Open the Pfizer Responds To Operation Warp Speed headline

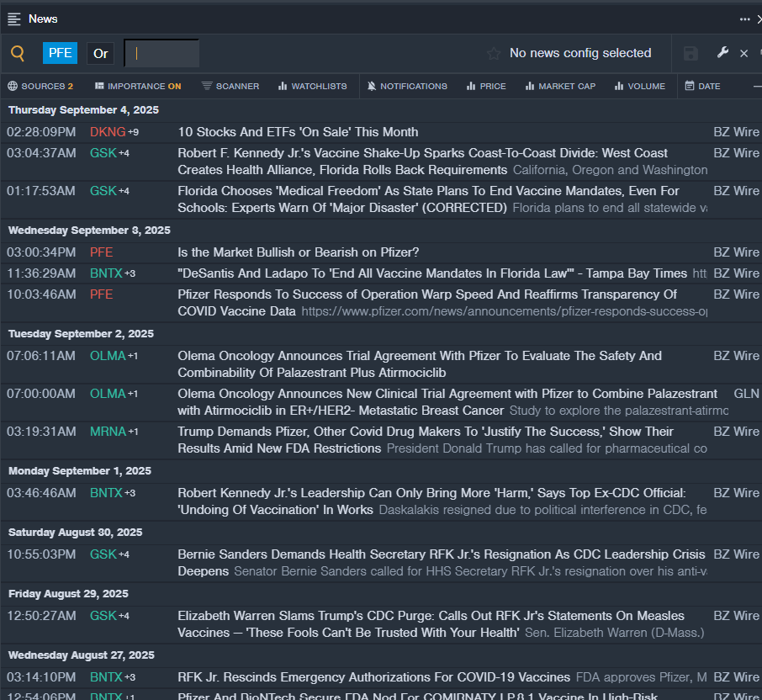point(427,303)
